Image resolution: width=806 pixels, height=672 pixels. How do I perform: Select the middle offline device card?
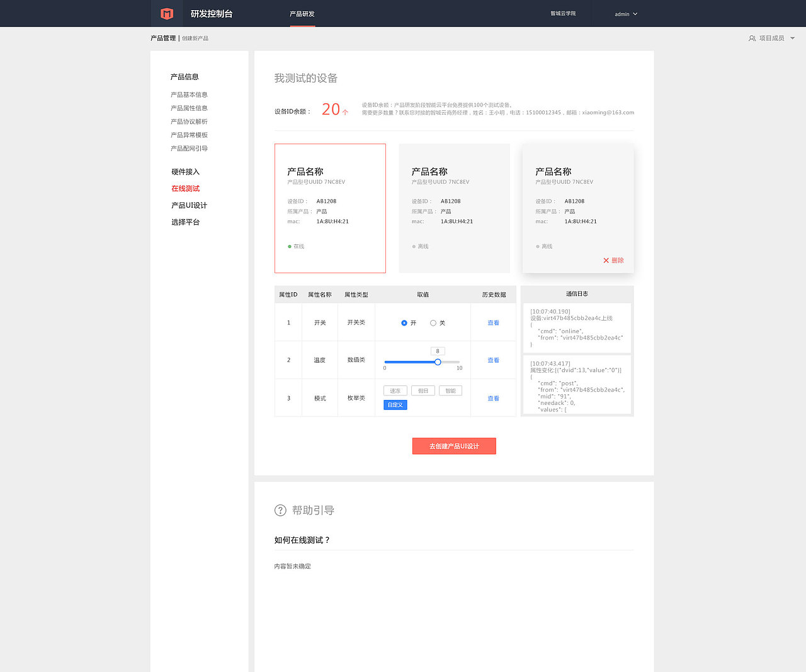tap(454, 208)
